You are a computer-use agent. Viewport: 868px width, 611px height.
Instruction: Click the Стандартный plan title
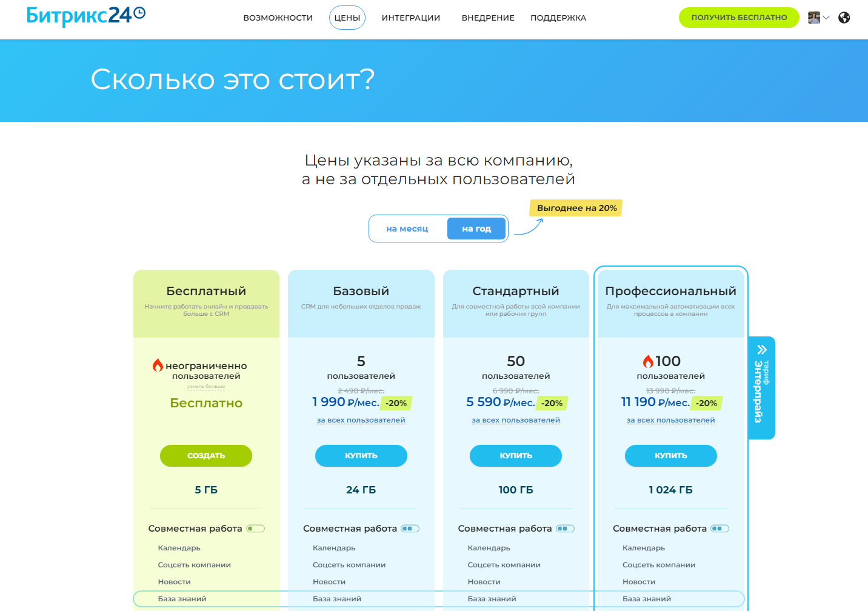pyautogui.click(x=516, y=291)
